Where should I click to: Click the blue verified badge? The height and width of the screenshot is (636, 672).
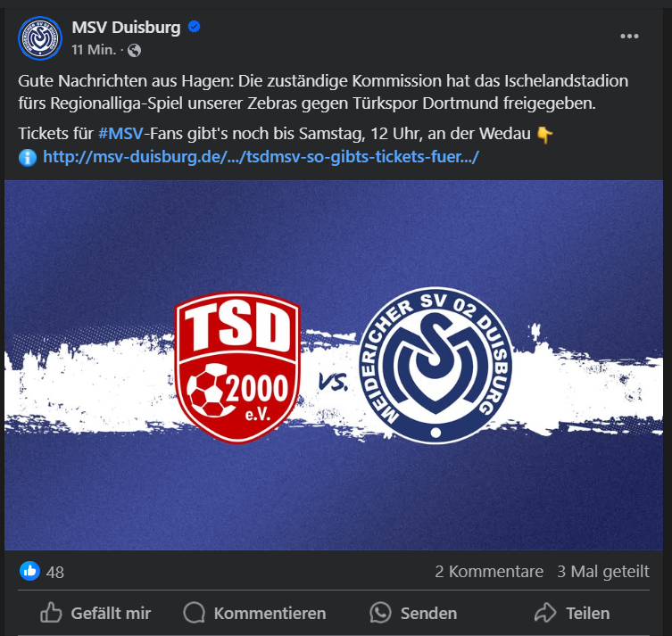[195, 27]
